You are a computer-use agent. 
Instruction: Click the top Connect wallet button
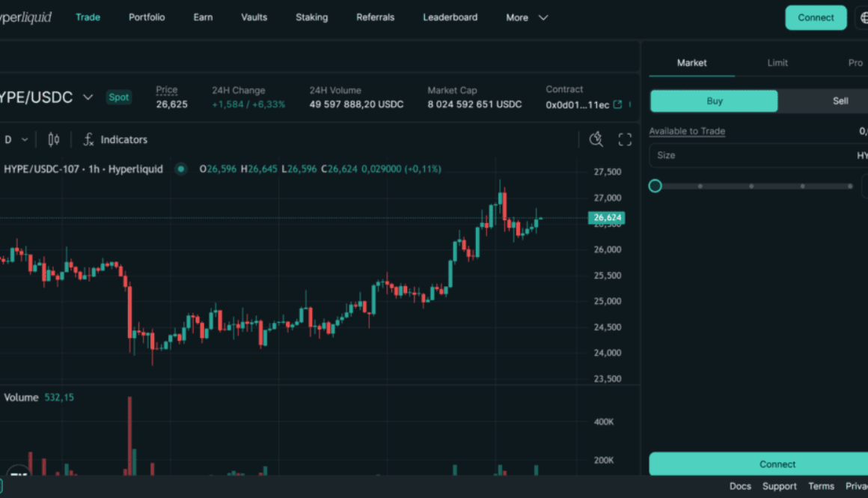click(816, 18)
